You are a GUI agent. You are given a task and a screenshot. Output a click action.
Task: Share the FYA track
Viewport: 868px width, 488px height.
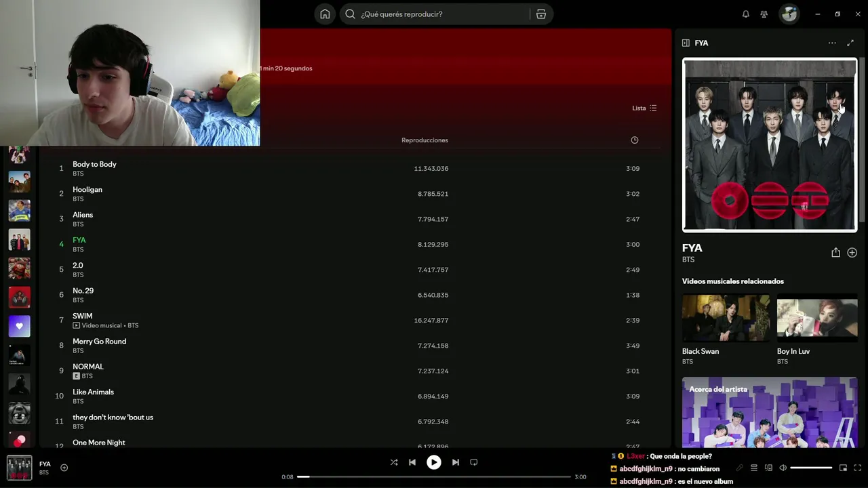click(x=835, y=252)
